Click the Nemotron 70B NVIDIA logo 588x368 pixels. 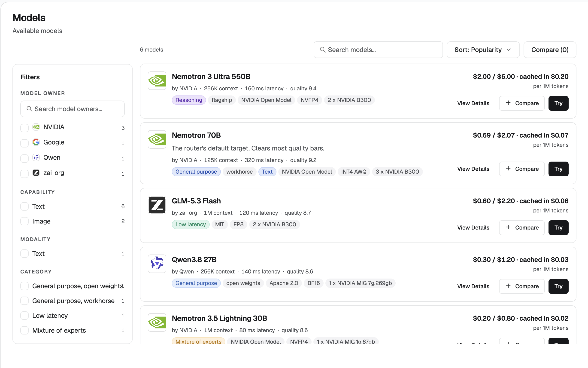[157, 139]
